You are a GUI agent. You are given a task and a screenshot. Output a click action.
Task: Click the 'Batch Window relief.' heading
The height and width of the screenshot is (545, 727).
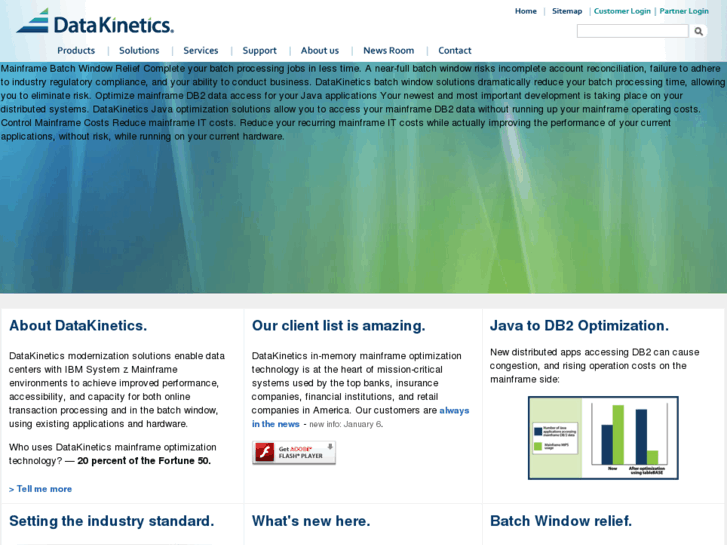[x=561, y=521]
